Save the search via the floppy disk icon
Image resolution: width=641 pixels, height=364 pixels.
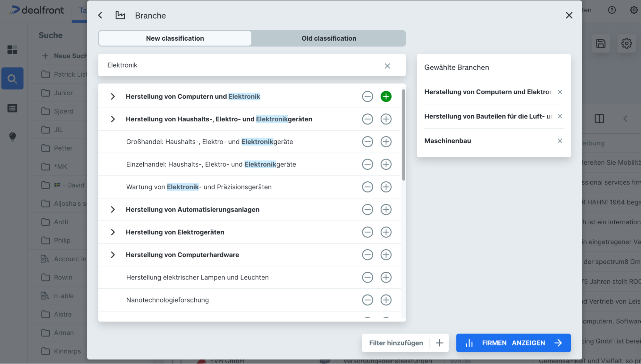pyautogui.click(x=601, y=44)
